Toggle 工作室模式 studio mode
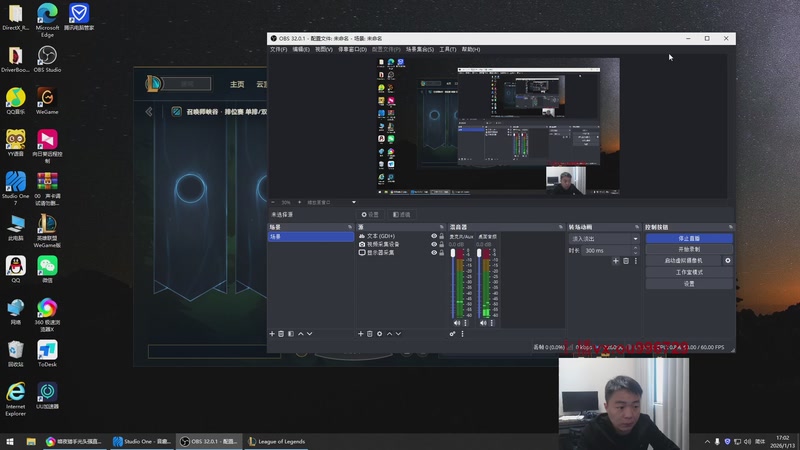Screen dimensions: 800x450 coord(689,272)
